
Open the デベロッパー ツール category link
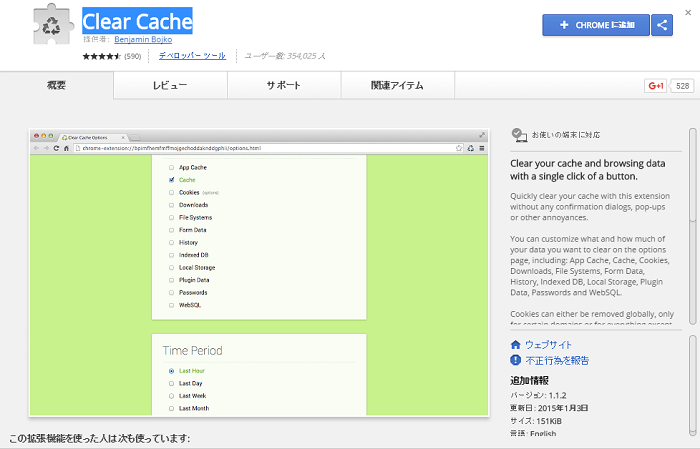192,56
